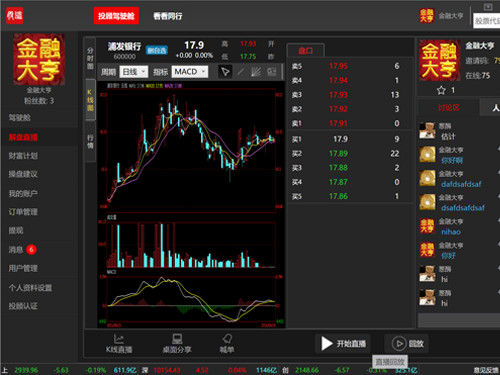500x375 pixels.
Task: Click the blue 删自选 button
Action: point(157,50)
